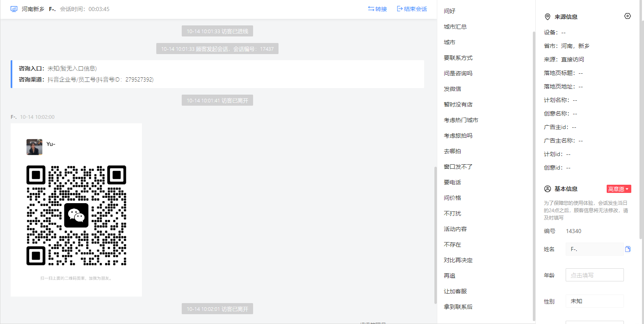Select the 考虑热门城市 quick reply

[461, 120]
